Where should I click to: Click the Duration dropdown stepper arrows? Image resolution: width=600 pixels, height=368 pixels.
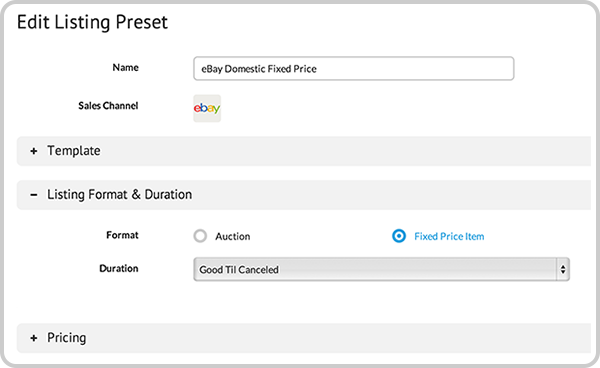point(563,269)
